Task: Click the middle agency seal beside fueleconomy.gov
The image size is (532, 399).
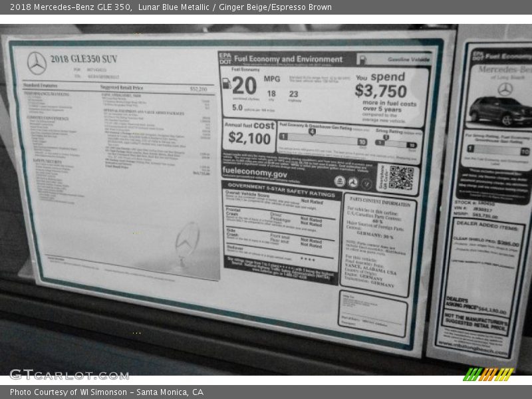Action: click(x=353, y=182)
